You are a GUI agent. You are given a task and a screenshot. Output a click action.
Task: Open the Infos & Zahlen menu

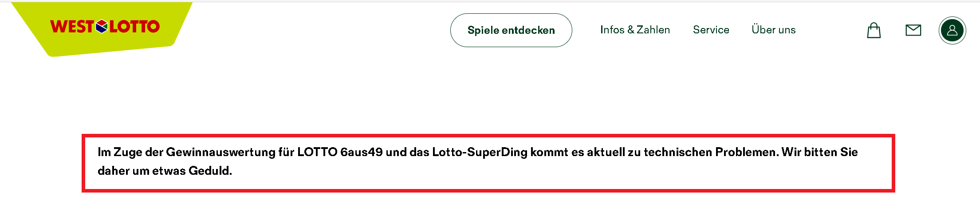coord(635,30)
